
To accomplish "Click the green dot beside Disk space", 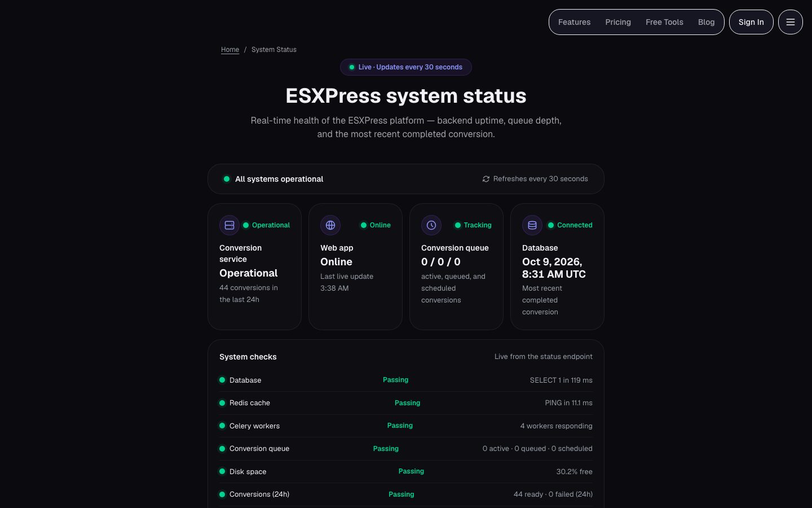I will tap(222, 471).
